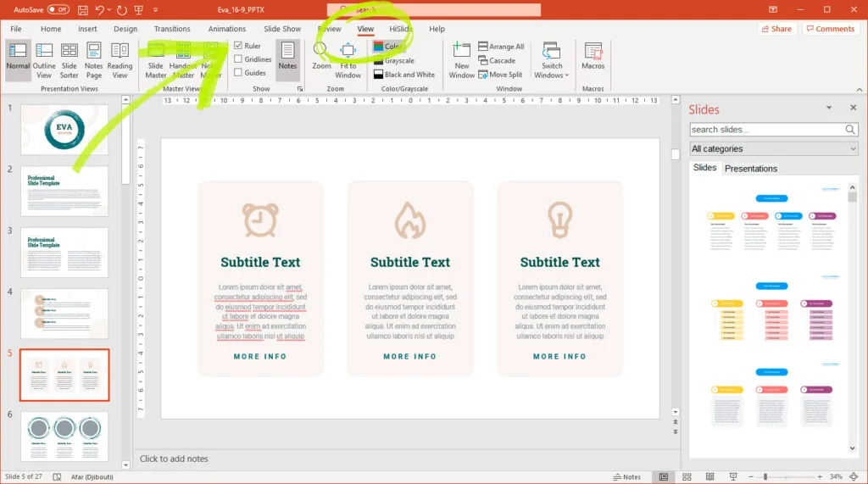This screenshot has height=484, width=868.
Task: Customize Quick Access Toolbar dropdown
Action: click(156, 9)
